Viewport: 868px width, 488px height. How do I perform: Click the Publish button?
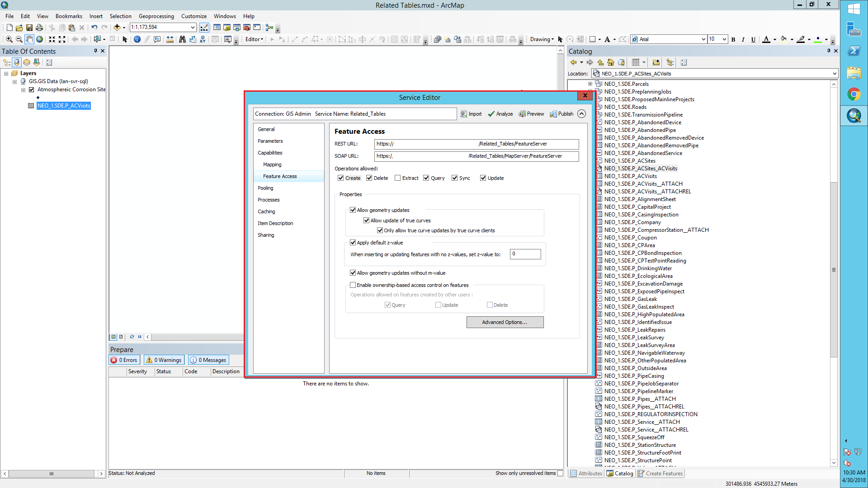pyautogui.click(x=561, y=114)
